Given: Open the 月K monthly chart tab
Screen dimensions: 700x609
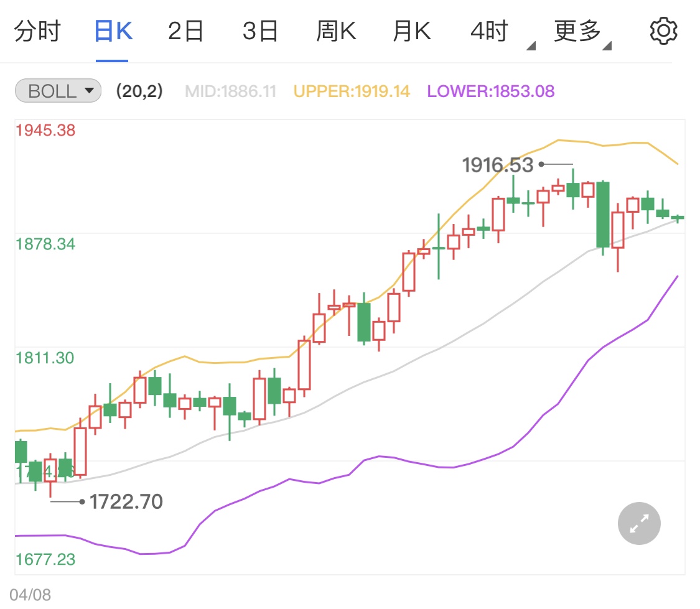Looking at the screenshot, I should click(412, 31).
